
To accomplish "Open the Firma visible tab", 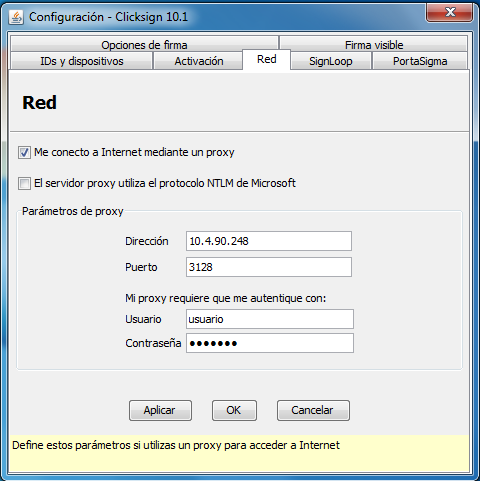I will pyautogui.click(x=374, y=44).
